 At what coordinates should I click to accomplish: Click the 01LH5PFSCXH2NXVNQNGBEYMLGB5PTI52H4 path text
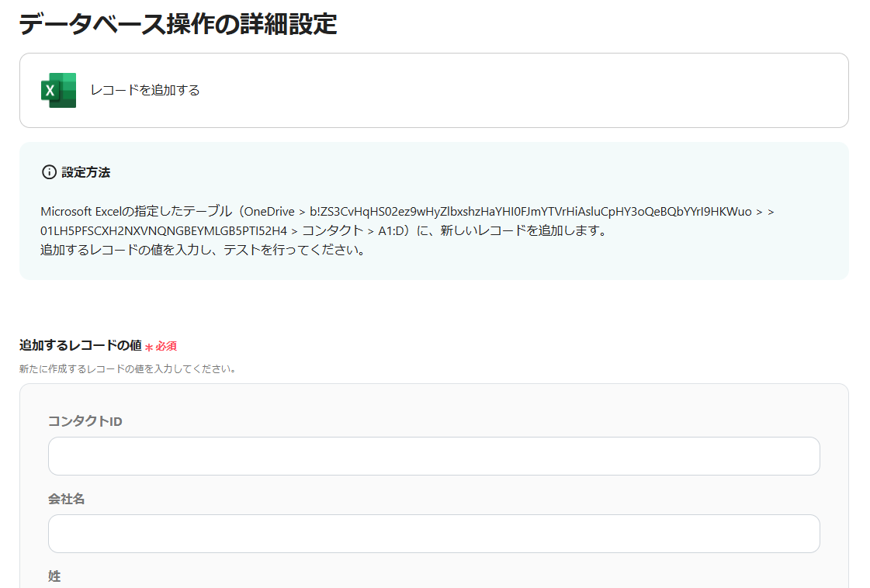[x=164, y=230]
